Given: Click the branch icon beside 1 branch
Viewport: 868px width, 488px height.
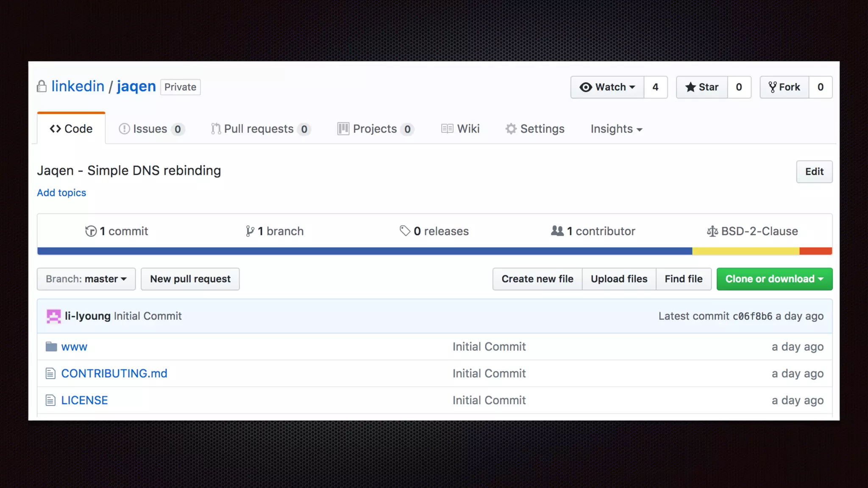Looking at the screenshot, I should [250, 231].
